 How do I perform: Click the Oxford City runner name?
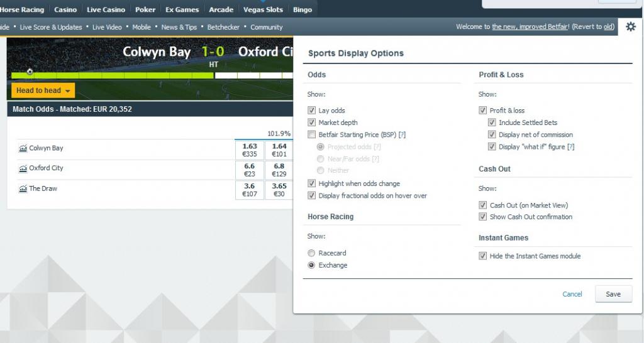(x=46, y=168)
